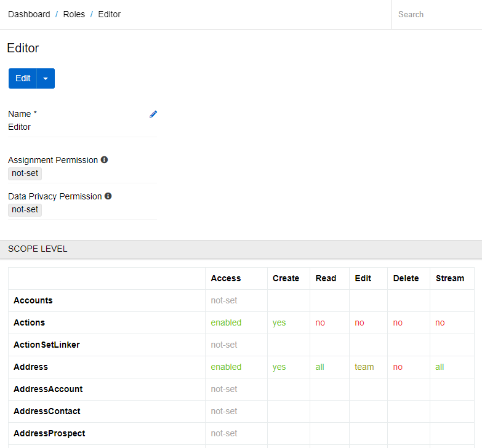Screen dimensions: 482x448
Task: Click the pencil icon beside Name field
Action: point(153,114)
